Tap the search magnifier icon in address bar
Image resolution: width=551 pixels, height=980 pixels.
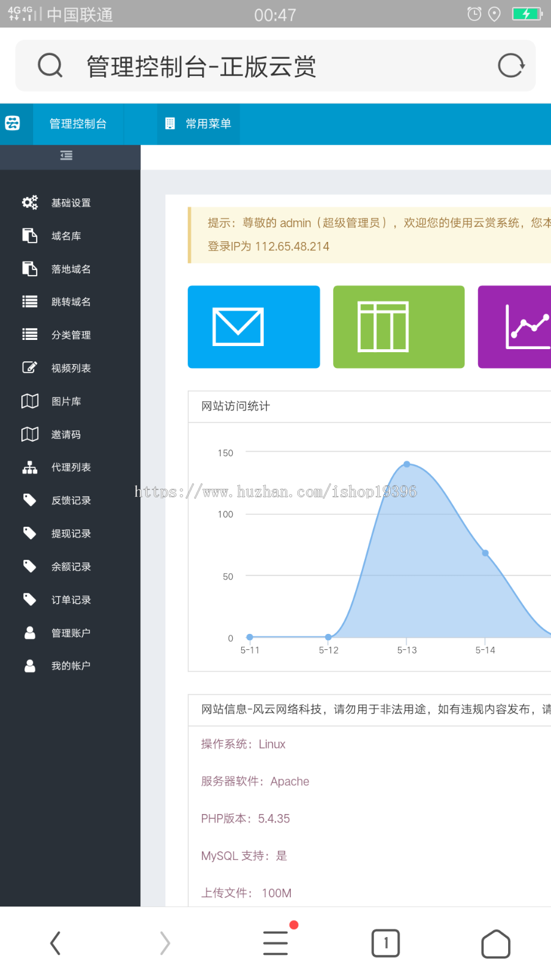[50, 66]
